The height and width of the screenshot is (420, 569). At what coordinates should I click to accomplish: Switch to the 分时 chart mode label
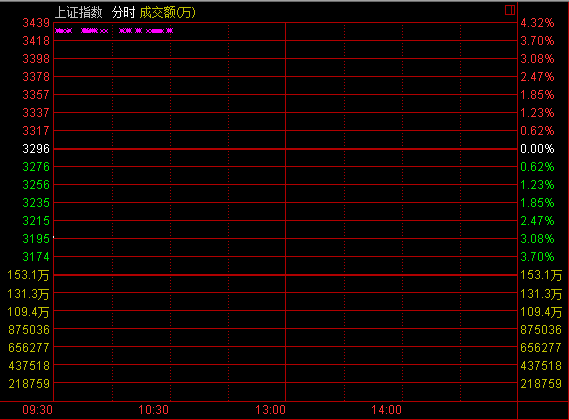(x=123, y=13)
